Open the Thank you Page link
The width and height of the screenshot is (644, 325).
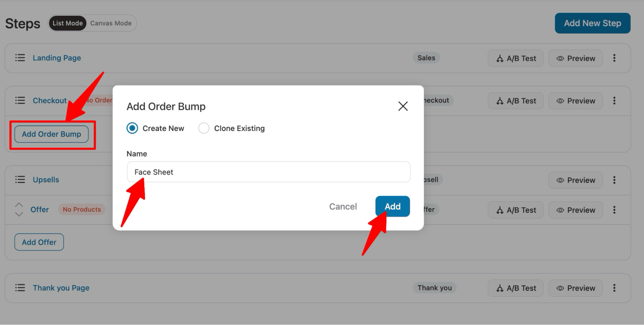click(x=61, y=288)
